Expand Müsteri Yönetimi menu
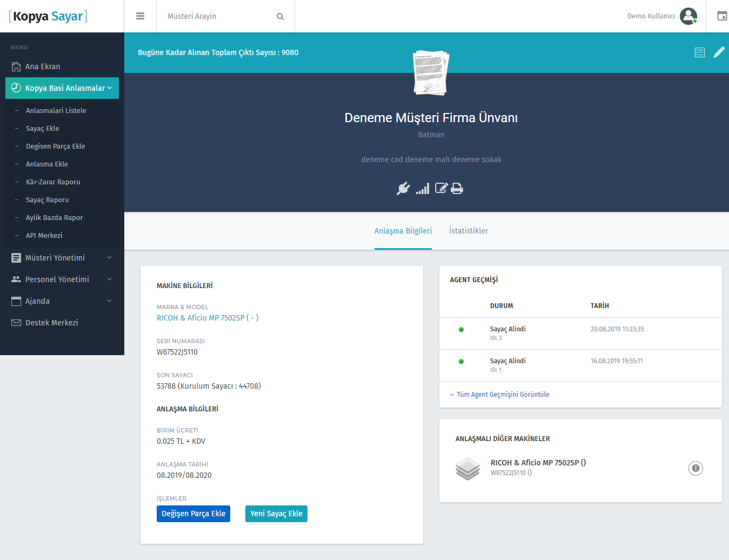 pyautogui.click(x=62, y=258)
